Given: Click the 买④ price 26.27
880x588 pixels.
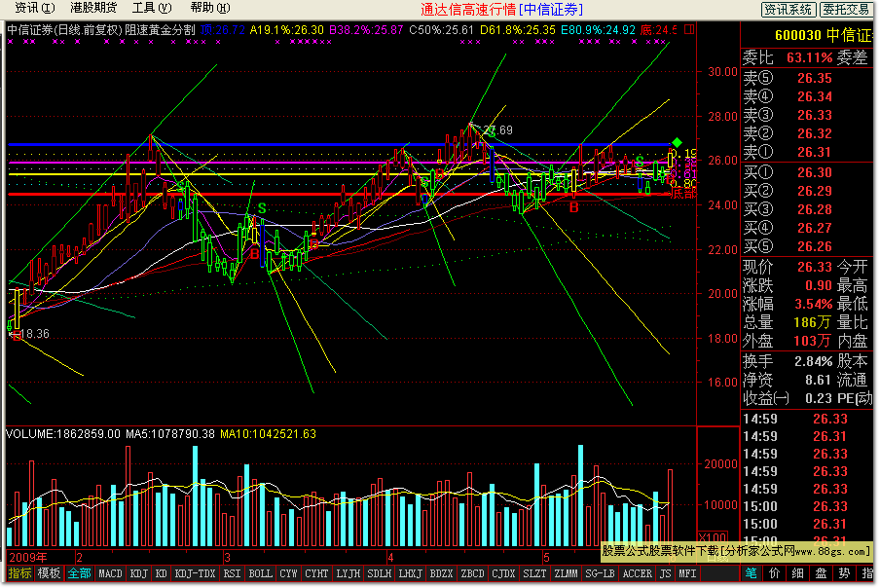Looking at the screenshot, I should click(815, 228).
